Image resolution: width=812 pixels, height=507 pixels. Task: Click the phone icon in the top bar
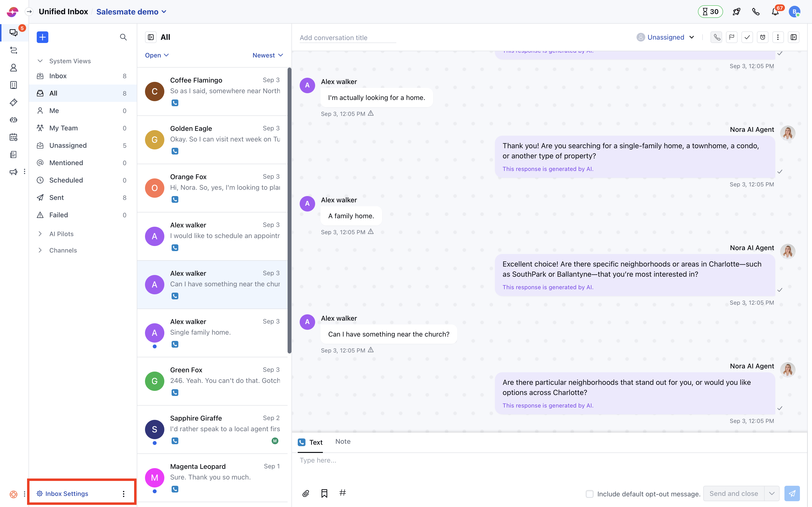pyautogui.click(x=756, y=11)
